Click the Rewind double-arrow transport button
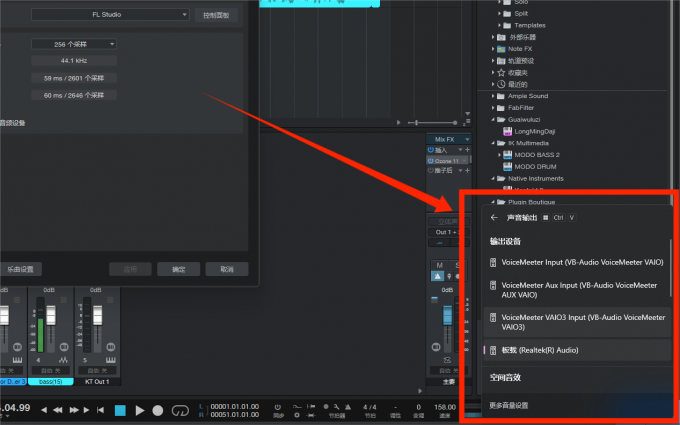Viewport: 680px width, 425px height. tap(58, 410)
